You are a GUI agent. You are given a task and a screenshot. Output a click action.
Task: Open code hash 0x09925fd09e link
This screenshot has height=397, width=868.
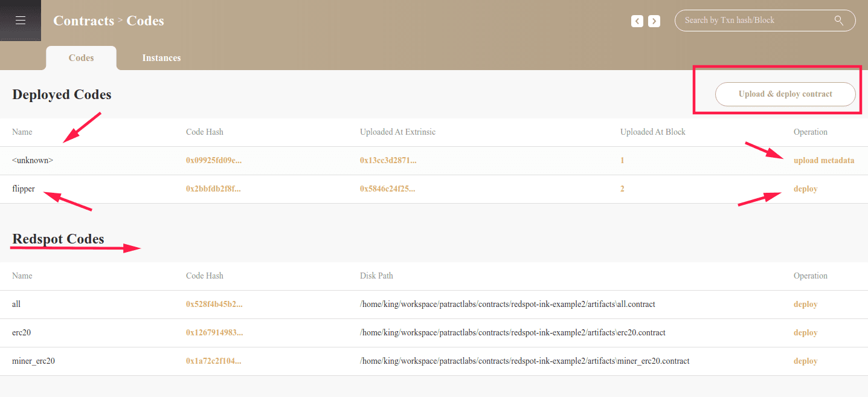[x=214, y=161]
